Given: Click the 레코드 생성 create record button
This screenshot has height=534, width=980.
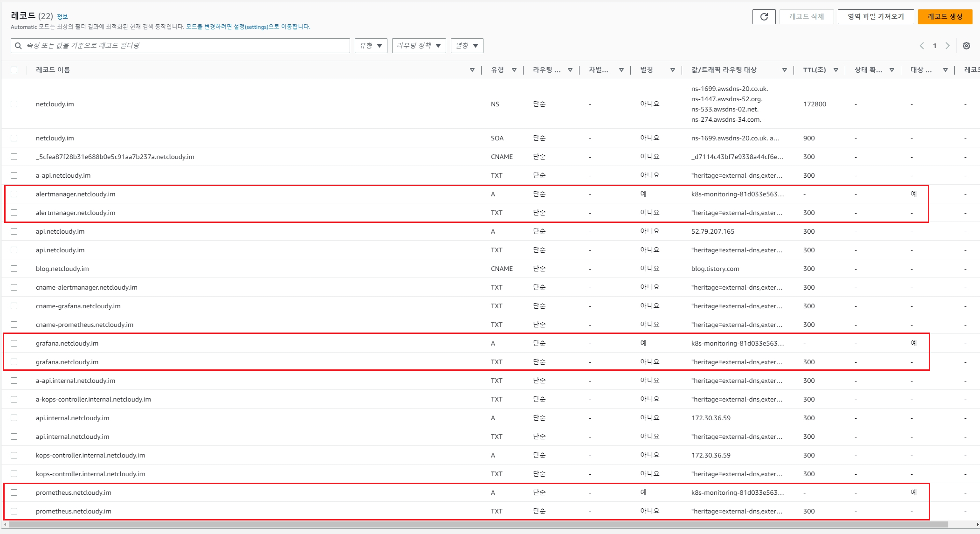Looking at the screenshot, I should 945,17.
